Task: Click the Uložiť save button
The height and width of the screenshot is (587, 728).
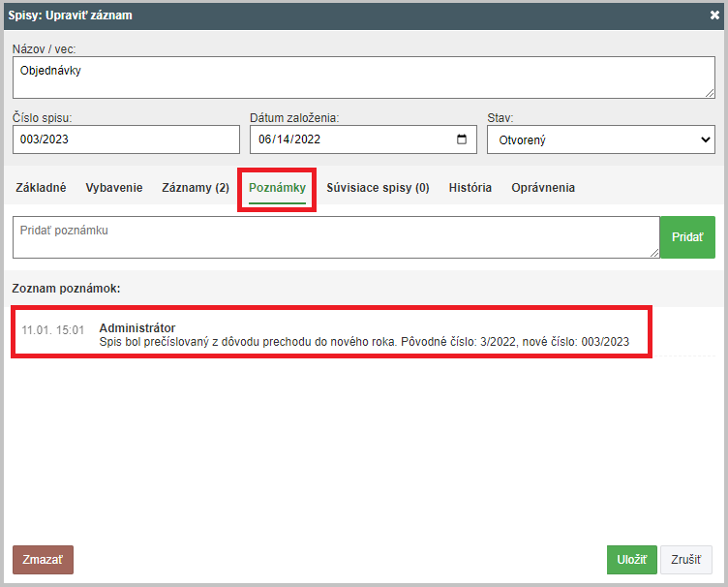Action: pyautogui.click(x=632, y=560)
